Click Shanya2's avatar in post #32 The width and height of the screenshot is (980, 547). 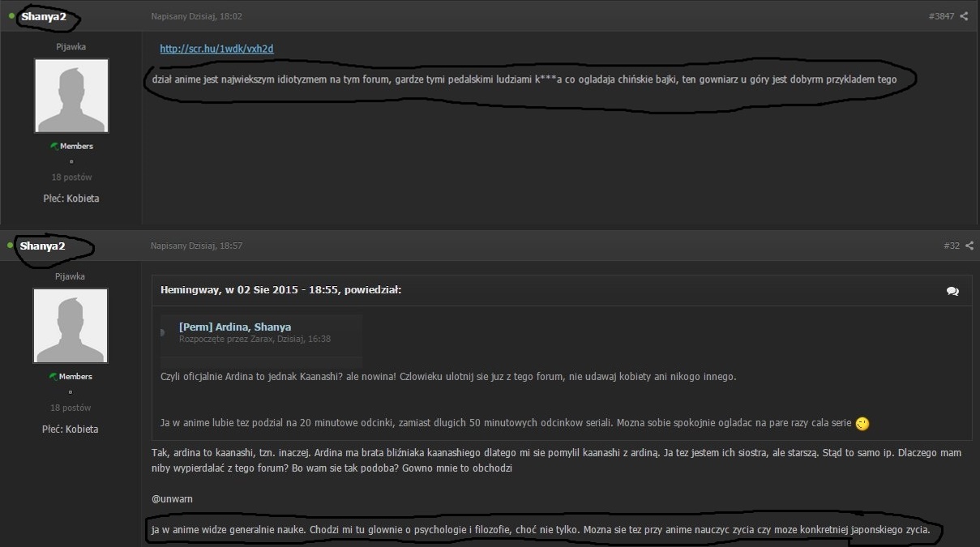pyautogui.click(x=71, y=326)
